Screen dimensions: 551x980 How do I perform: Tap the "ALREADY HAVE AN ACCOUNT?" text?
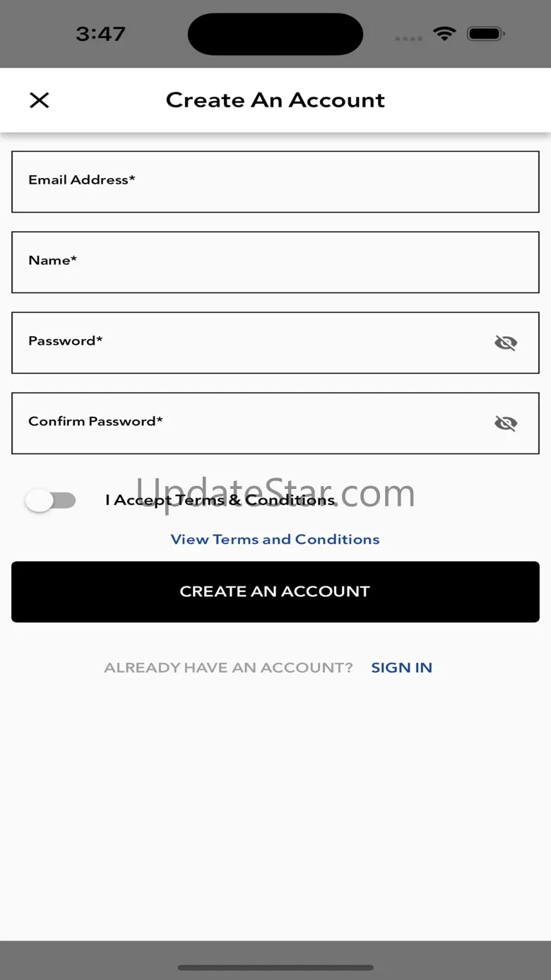click(x=228, y=668)
